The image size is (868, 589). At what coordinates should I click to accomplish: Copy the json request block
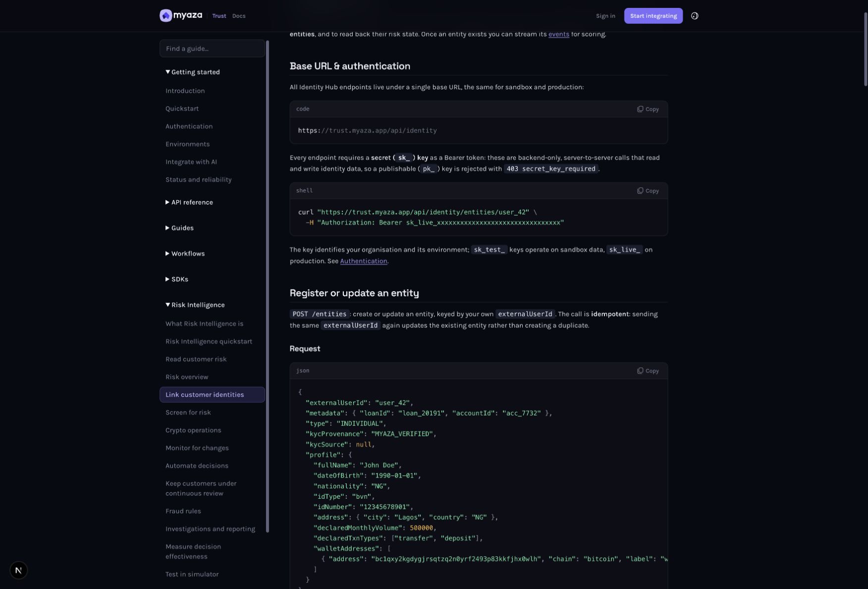(x=648, y=371)
